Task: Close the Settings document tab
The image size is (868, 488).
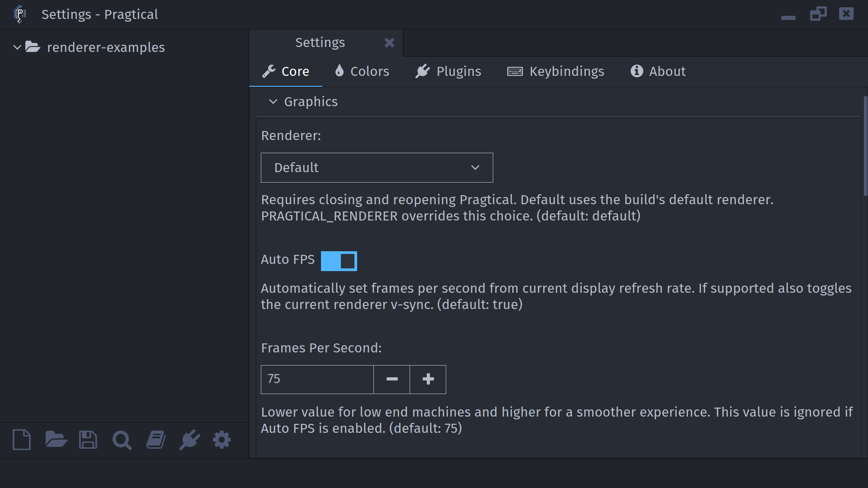Action: pyautogui.click(x=389, y=42)
